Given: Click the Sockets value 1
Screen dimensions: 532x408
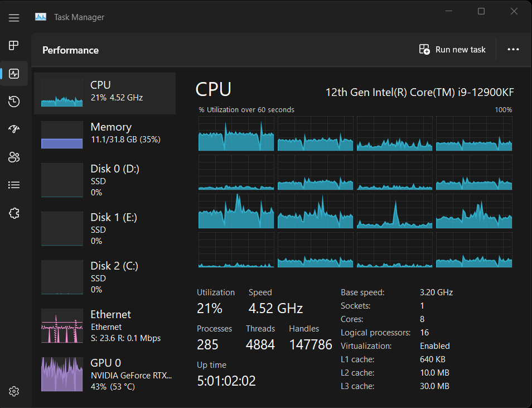Looking at the screenshot, I should point(422,306).
